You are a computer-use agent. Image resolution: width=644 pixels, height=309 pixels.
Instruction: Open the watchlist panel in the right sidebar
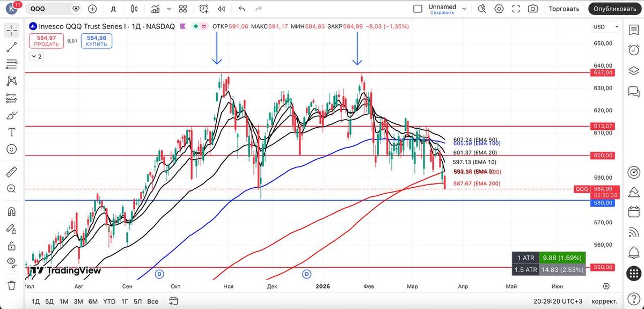click(x=634, y=31)
